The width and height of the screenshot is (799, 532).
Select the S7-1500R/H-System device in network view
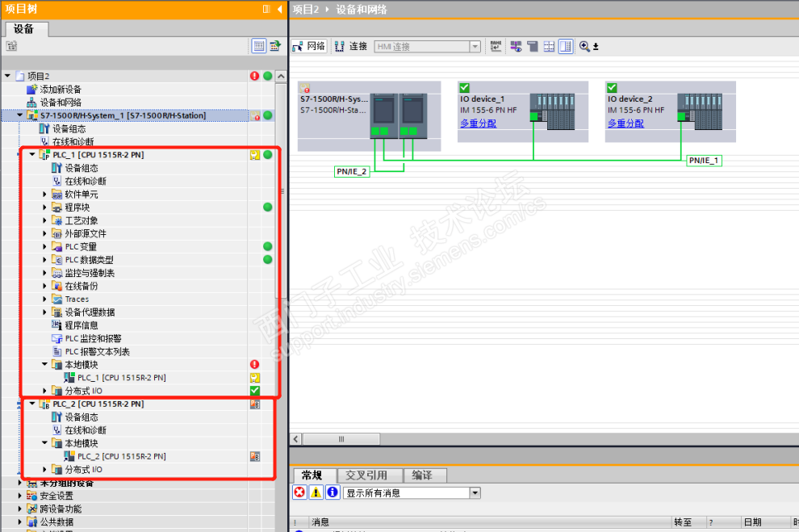(369, 116)
